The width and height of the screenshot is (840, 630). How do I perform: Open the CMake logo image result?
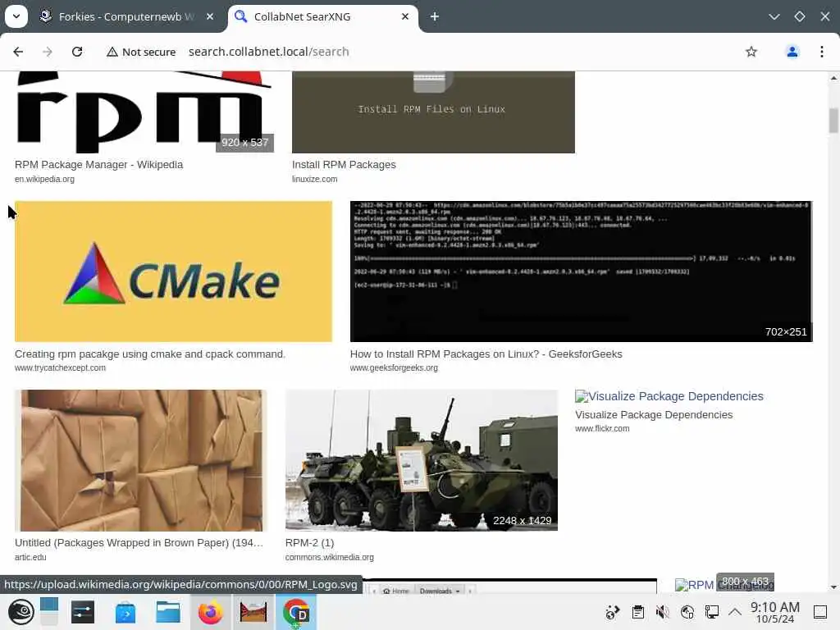tap(173, 271)
